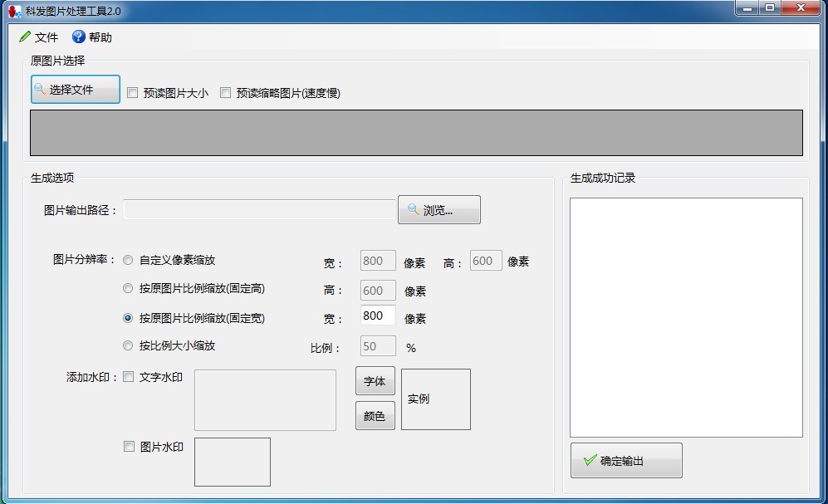Screen dimensions: 828x504
Task: Select 自定义像素缩放 radio button
Action: click(x=128, y=260)
